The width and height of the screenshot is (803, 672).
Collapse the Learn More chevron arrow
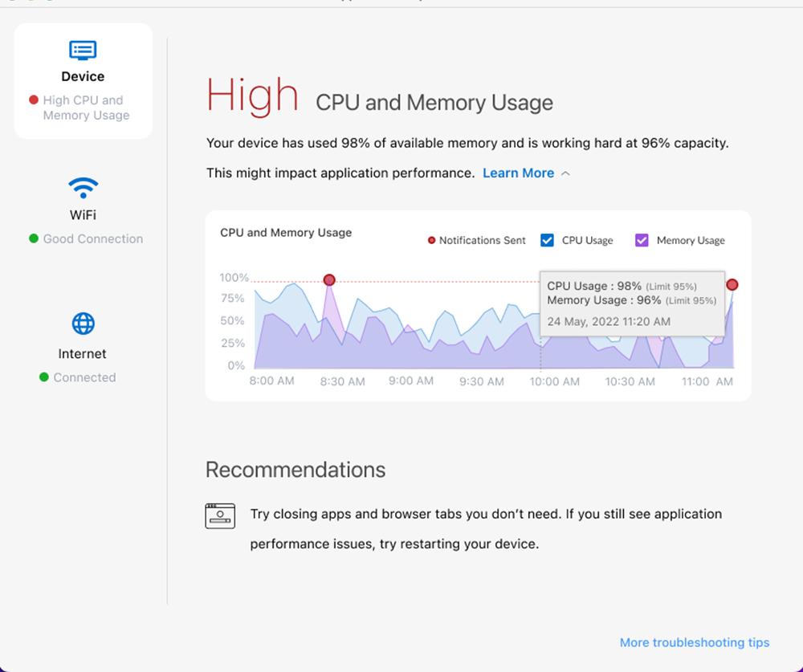coord(566,173)
